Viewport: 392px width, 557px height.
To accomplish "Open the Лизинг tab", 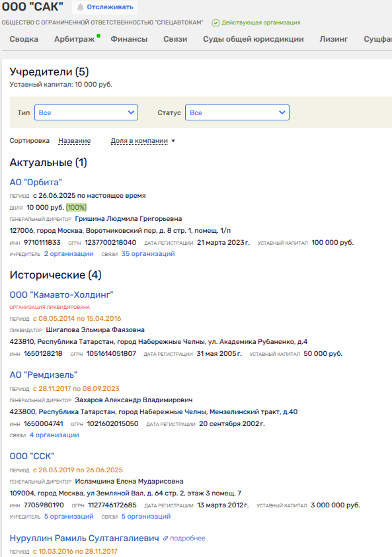I will click(333, 39).
